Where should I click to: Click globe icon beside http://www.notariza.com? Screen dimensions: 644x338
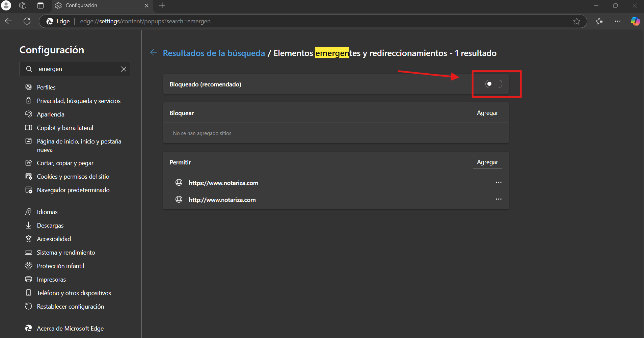pos(179,199)
